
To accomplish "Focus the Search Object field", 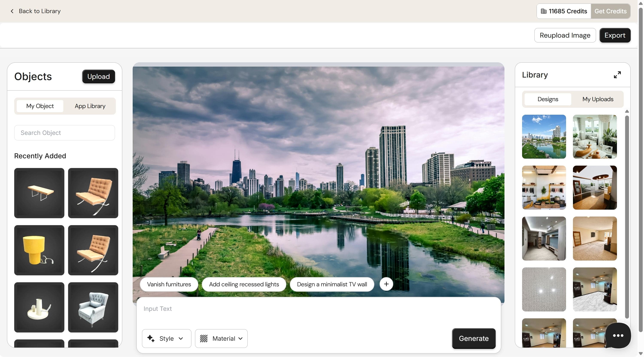I will (x=64, y=133).
